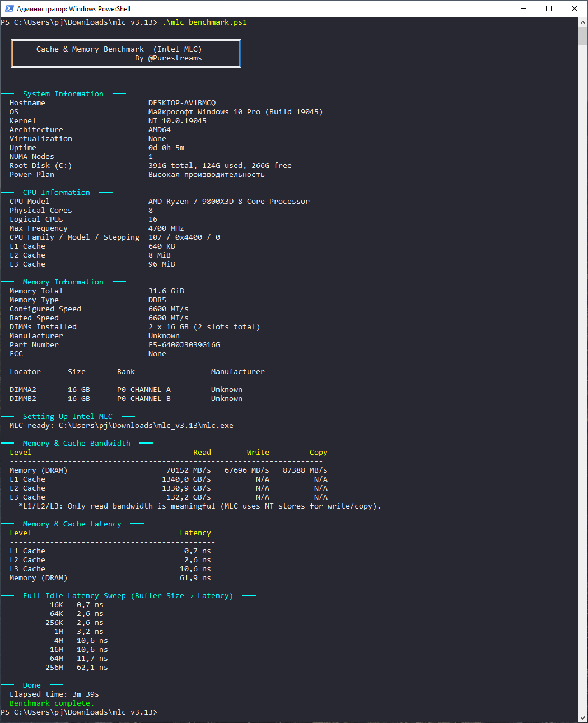The image size is (588, 723).
Task: Click the DRAM copy value 87388 MB/s
Action: tap(305, 470)
